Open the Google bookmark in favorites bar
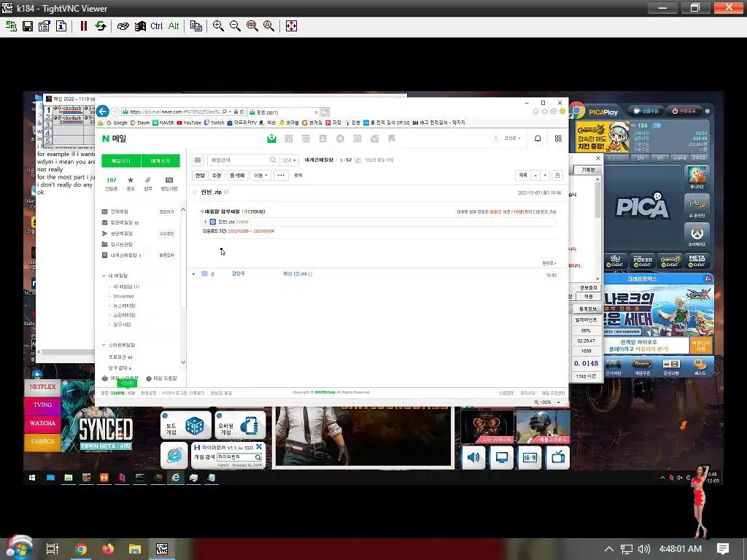Viewport: 747px width, 560px height. pos(117,122)
